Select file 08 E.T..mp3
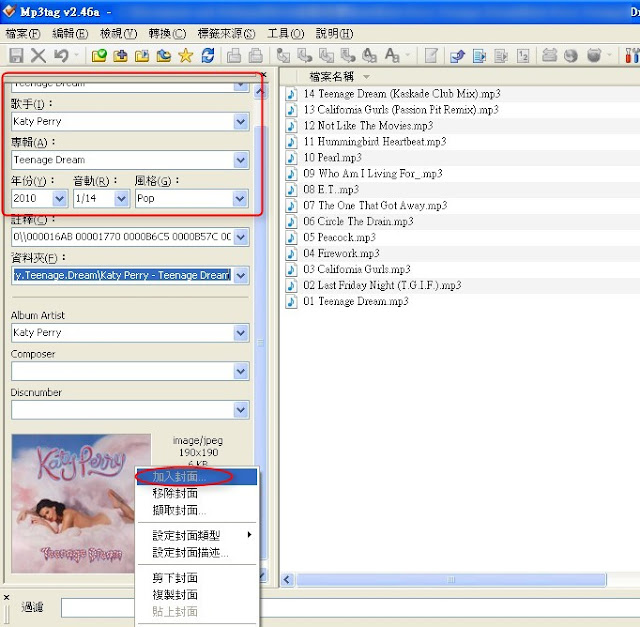 (331, 189)
